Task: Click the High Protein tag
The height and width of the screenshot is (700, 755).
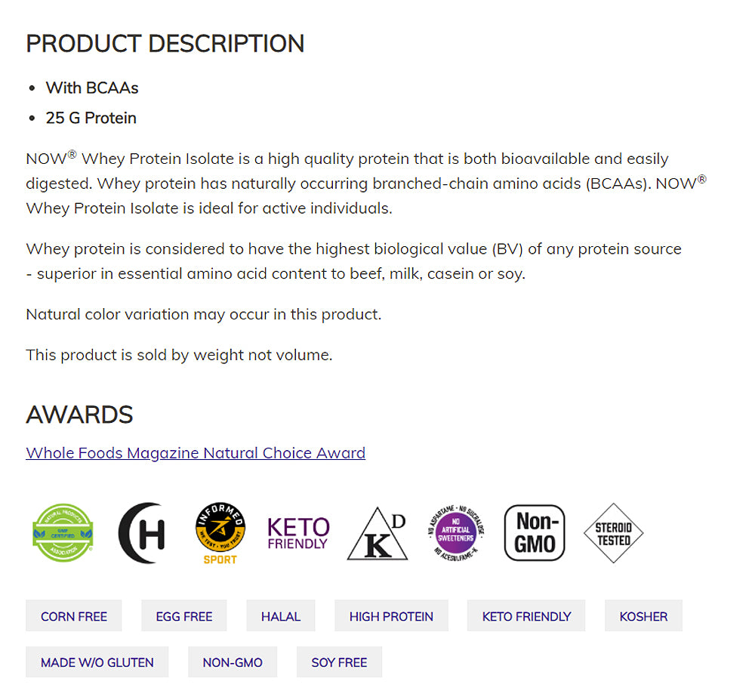Action: coord(391,616)
